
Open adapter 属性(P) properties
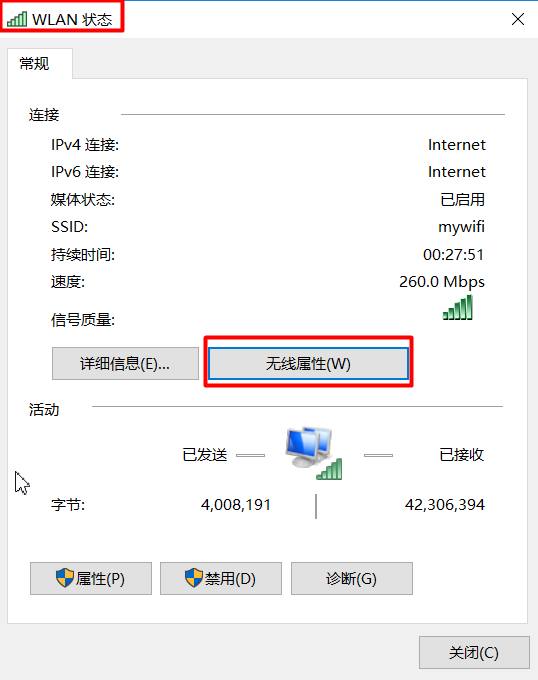pyautogui.click(x=91, y=579)
